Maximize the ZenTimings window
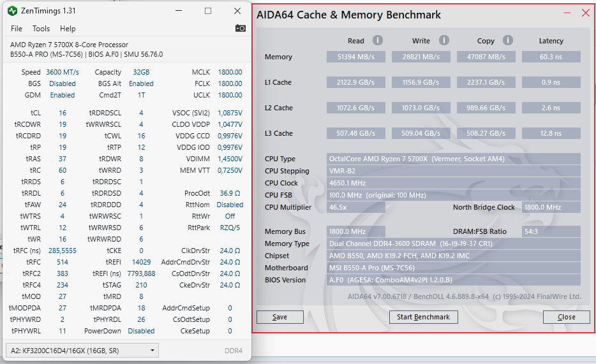This screenshot has height=364, width=596. point(208,11)
